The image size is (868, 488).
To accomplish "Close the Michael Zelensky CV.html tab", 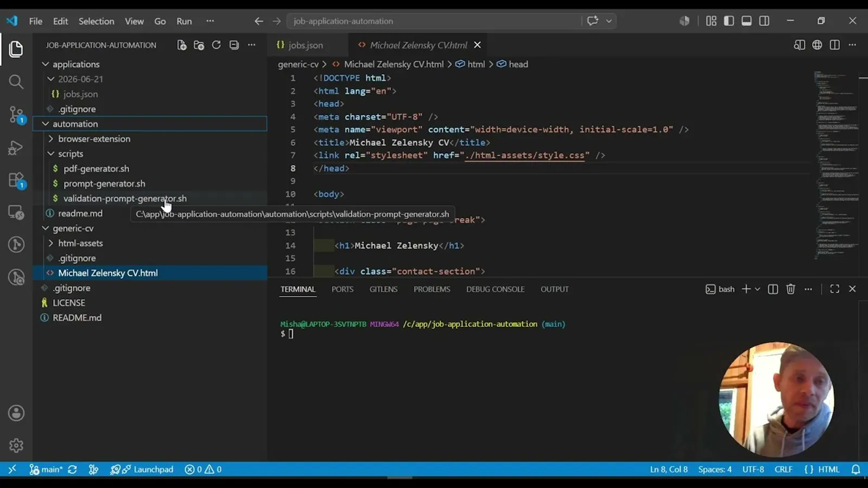I will pos(477,45).
